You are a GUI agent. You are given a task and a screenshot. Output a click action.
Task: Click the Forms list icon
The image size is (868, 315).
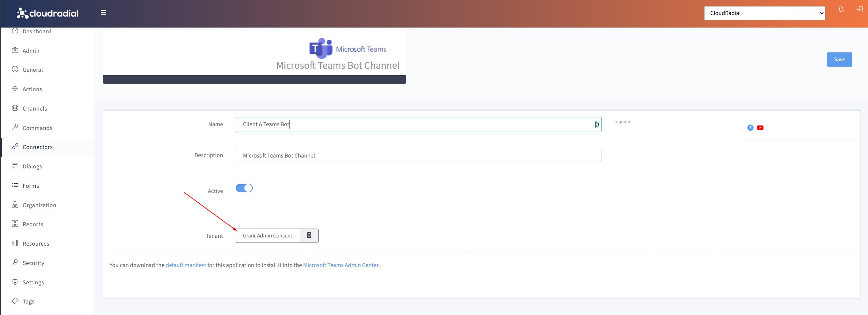coord(15,185)
